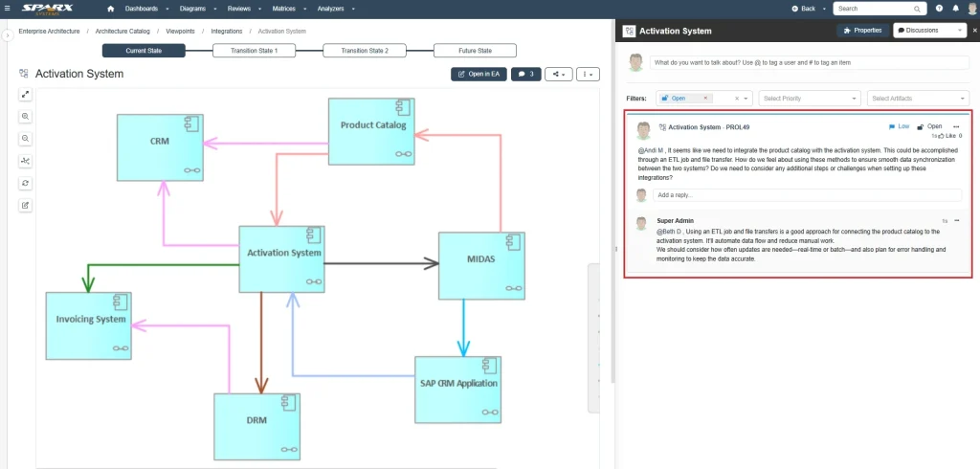
Task: Open the discussion's three-dot options menu
Action: pyautogui.click(x=956, y=126)
